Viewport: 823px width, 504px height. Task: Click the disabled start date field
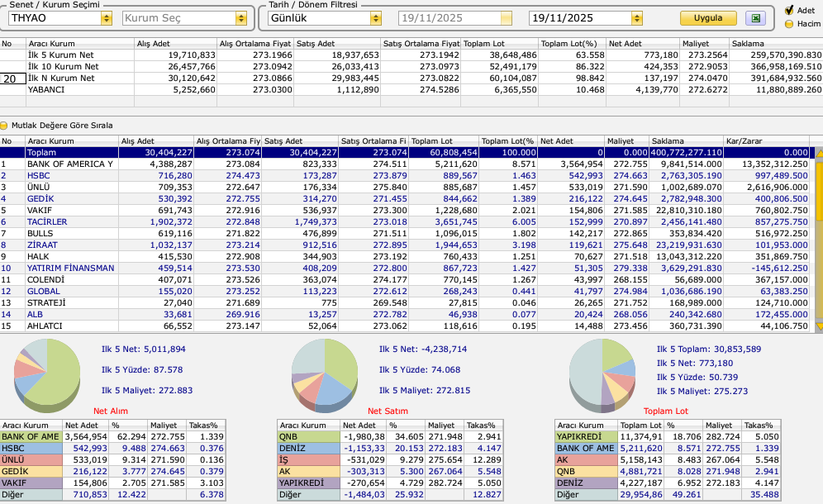pyautogui.click(x=454, y=18)
